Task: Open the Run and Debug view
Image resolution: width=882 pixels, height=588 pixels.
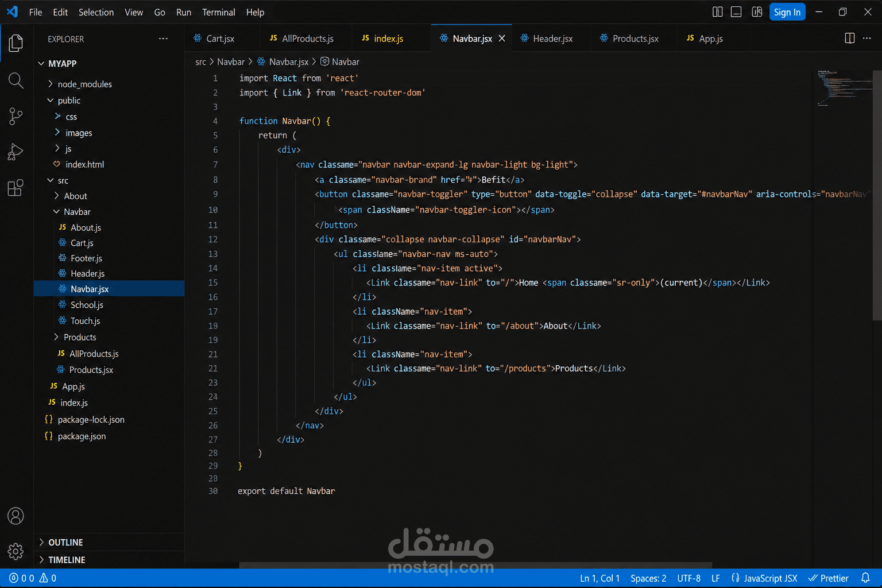Action: [16, 152]
